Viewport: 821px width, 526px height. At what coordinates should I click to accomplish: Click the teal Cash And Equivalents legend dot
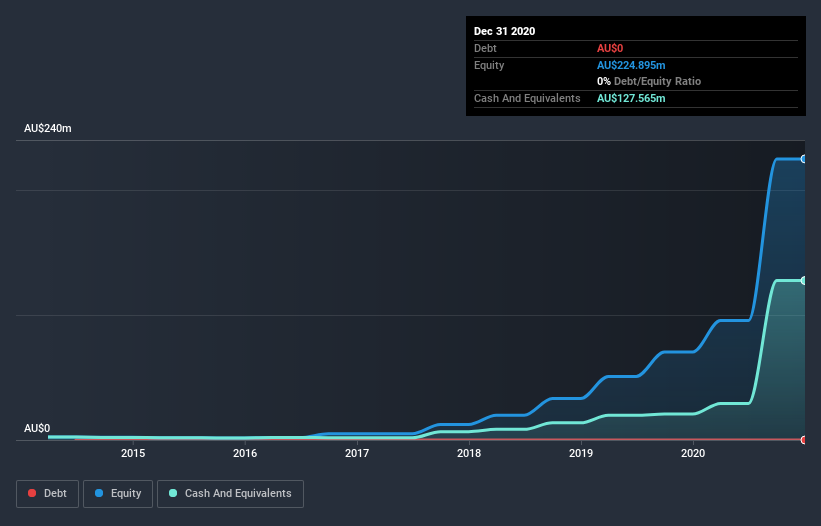(173, 493)
